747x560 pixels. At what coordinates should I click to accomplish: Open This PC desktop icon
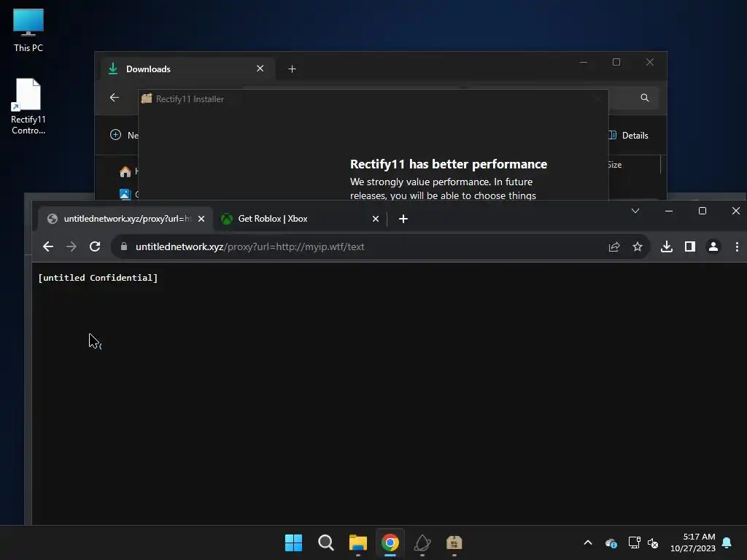pyautogui.click(x=28, y=30)
